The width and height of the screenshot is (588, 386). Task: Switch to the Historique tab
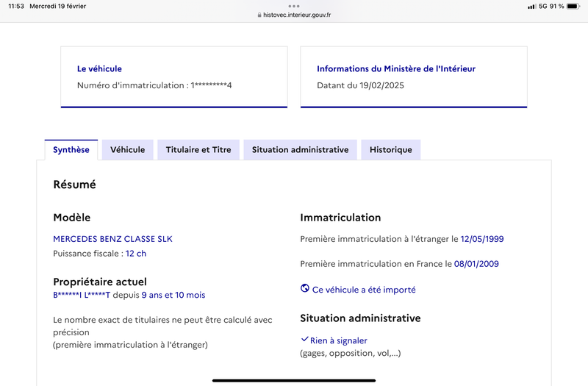point(391,150)
